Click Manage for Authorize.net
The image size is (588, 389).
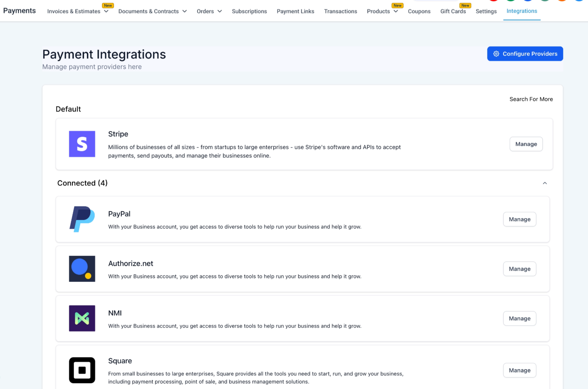click(520, 269)
